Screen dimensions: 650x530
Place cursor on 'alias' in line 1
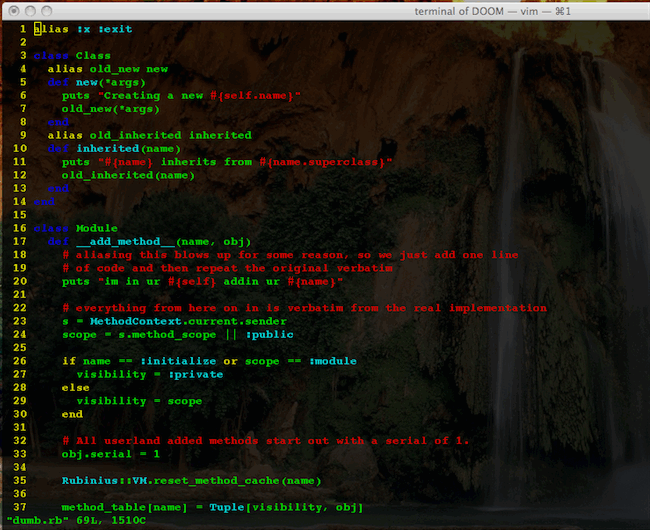pyautogui.click(x=51, y=29)
